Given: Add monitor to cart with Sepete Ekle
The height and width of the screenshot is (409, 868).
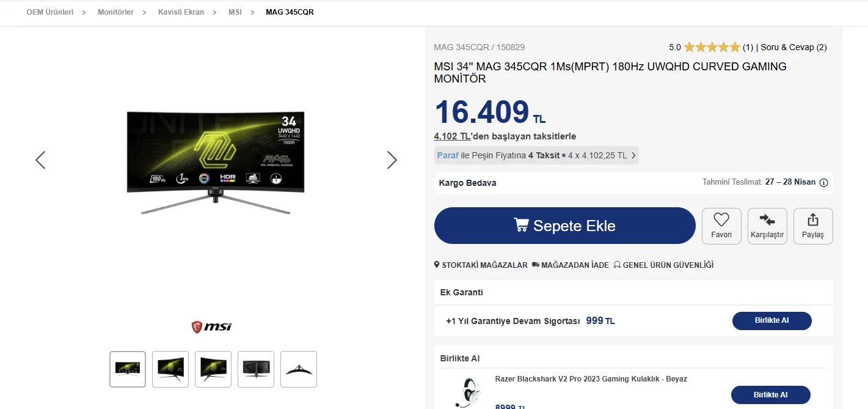Looking at the screenshot, I should click(565, 226).
